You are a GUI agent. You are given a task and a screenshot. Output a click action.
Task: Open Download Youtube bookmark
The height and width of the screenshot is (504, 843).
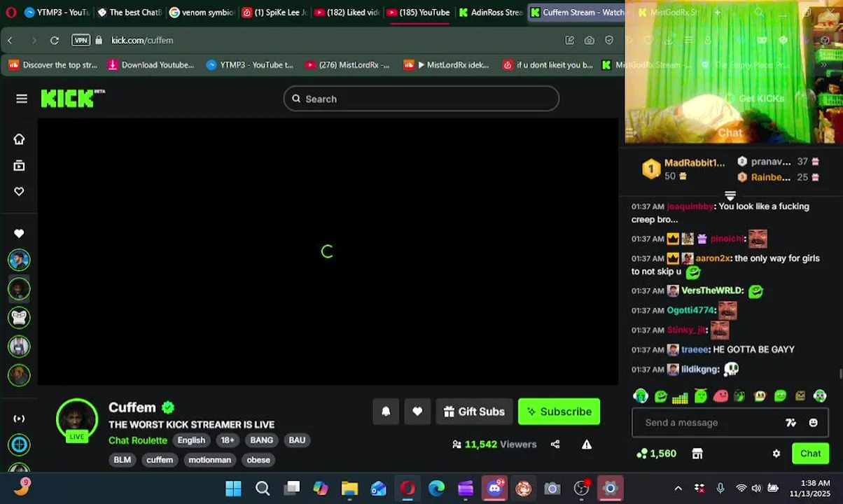click(x=151, y=65)
